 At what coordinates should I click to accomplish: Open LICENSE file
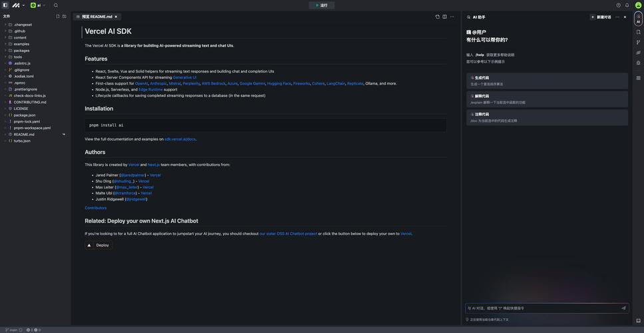35,109
